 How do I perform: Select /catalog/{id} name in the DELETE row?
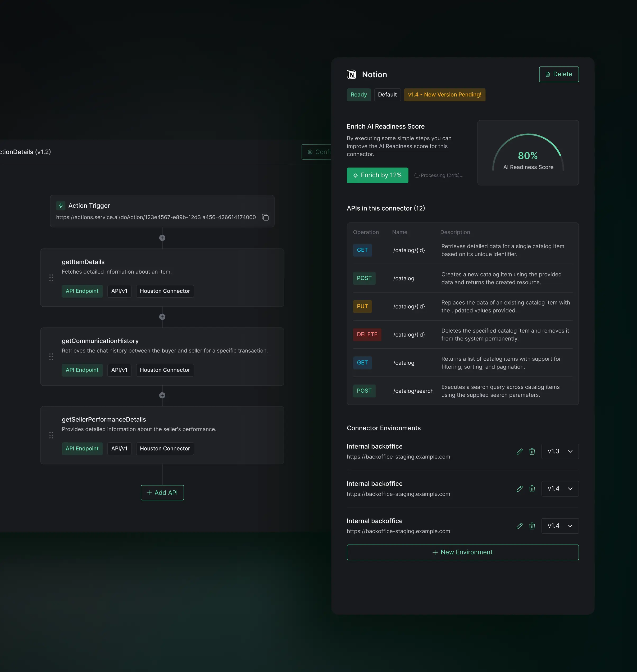click(409, 335)
